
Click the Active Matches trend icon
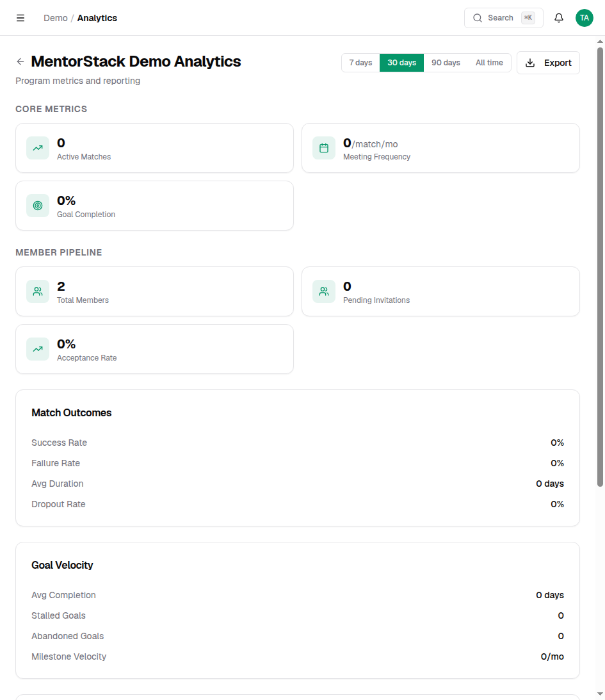coord(38,148)
